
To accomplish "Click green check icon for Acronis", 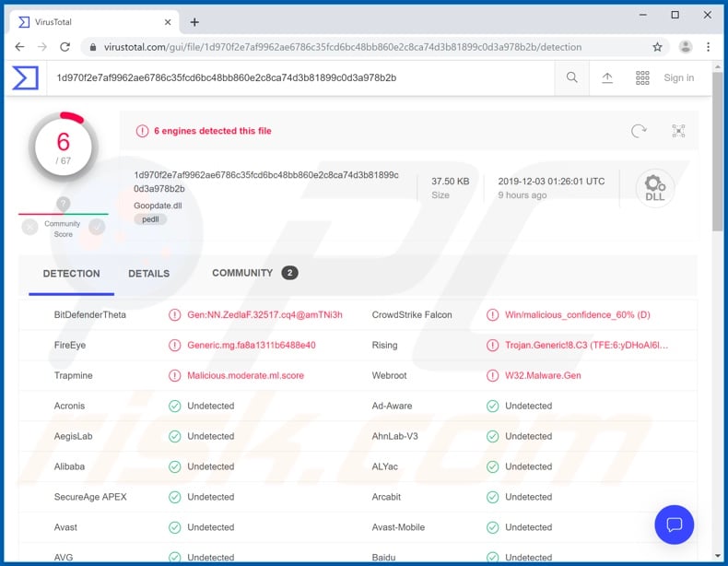I will 174,407.
